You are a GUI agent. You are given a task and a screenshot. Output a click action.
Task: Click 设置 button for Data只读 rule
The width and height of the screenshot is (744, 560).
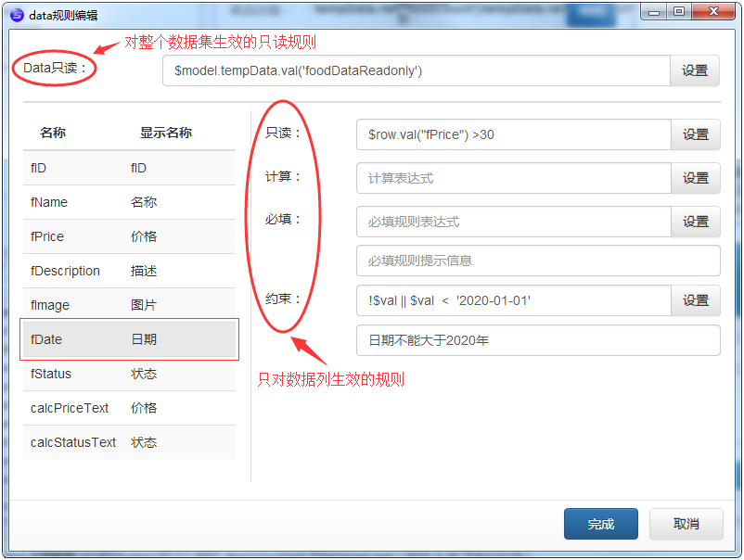[695, 70]
